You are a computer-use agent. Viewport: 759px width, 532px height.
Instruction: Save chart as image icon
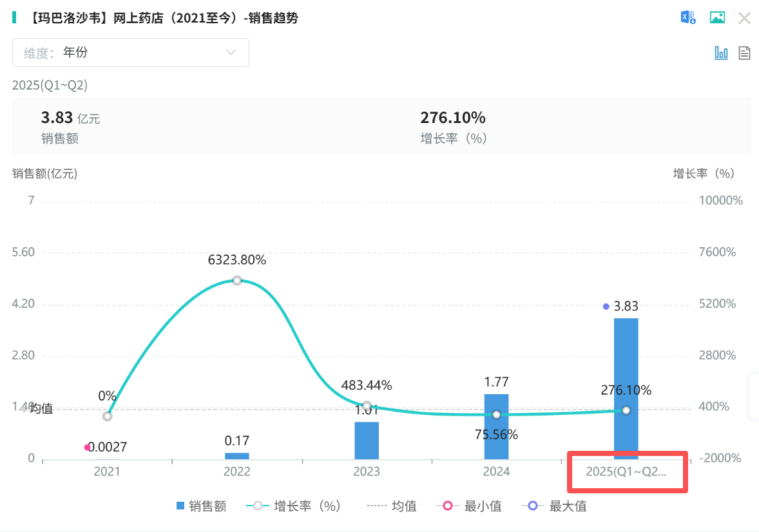pos(717,18)
